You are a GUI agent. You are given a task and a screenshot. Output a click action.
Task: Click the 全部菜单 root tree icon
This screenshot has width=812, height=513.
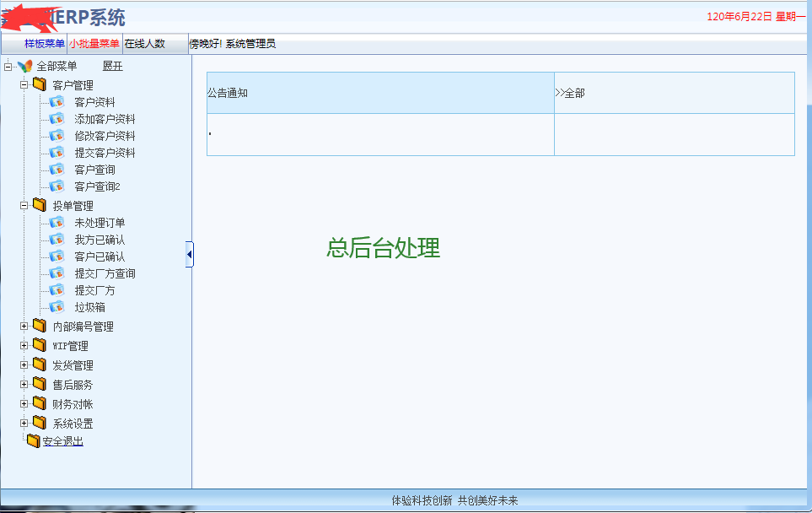point(24,67)
